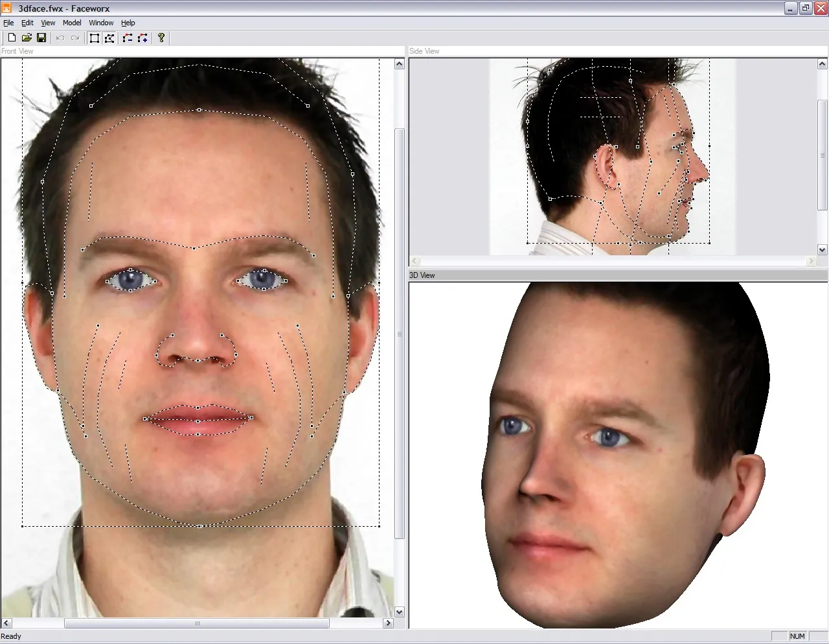Viewport: 829px width, 644px height.
Task: Click the Open file folder icon
Action: pyautogui.click(x=27, y=38)
